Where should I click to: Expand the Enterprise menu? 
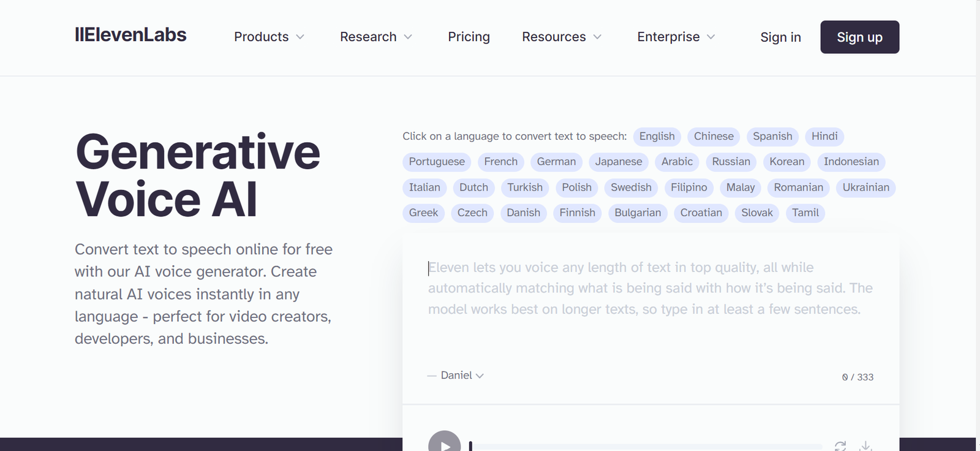(676, 37)
